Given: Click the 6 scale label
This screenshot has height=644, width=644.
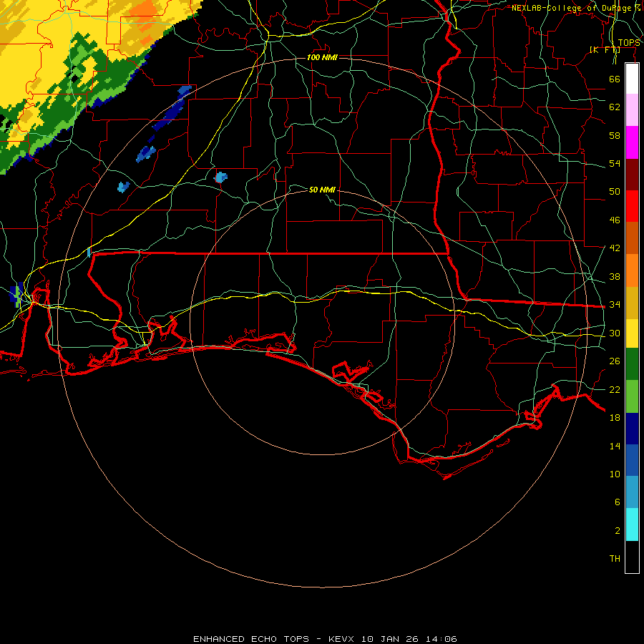Looking at the screenshot, I should (618, 502).
